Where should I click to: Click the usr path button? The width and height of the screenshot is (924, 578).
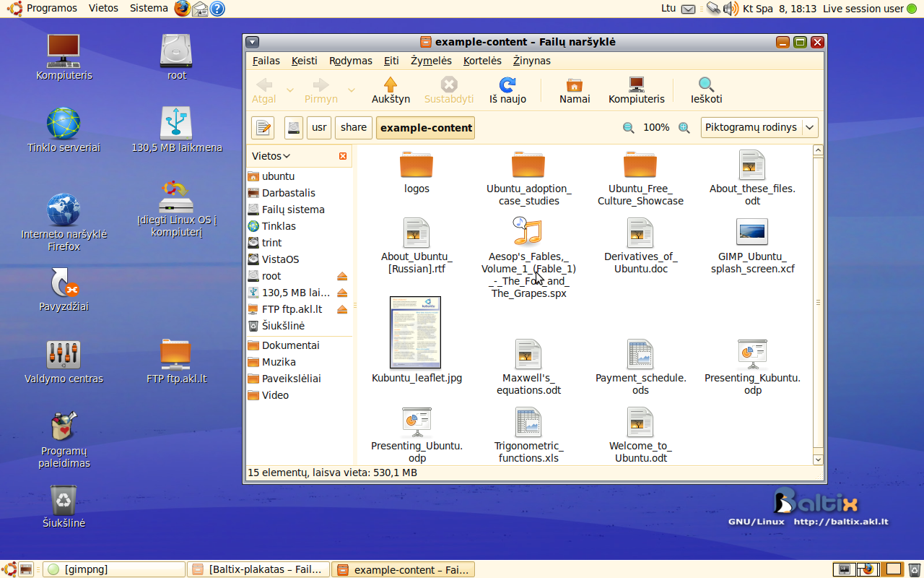(319, 128)
